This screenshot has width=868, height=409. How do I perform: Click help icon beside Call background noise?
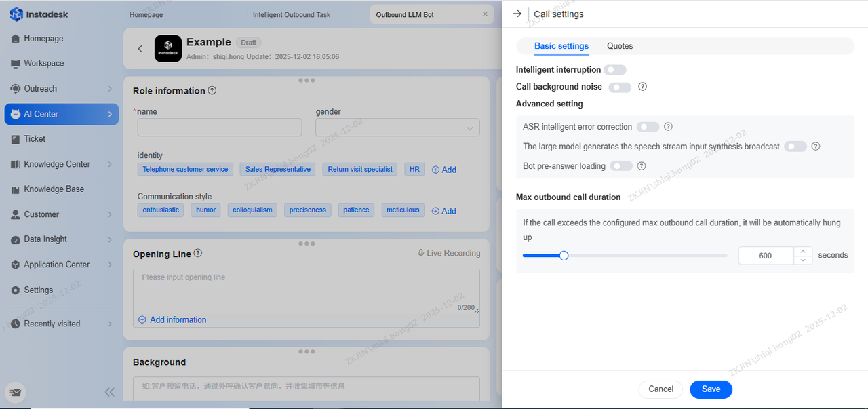[642, 87]
